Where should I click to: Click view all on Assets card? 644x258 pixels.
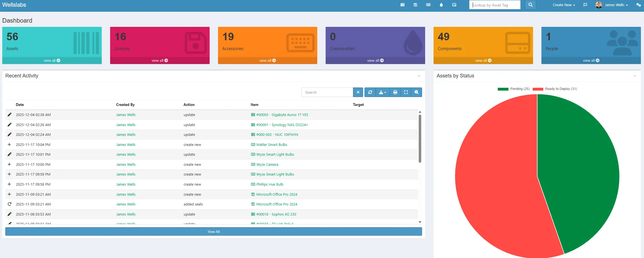click(x=52, y=60)
